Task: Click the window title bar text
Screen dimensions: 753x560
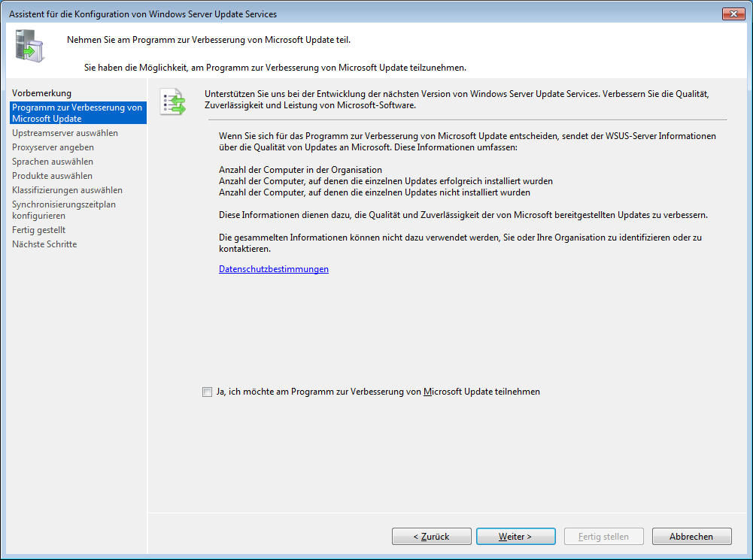Action: tap(143, 14)
